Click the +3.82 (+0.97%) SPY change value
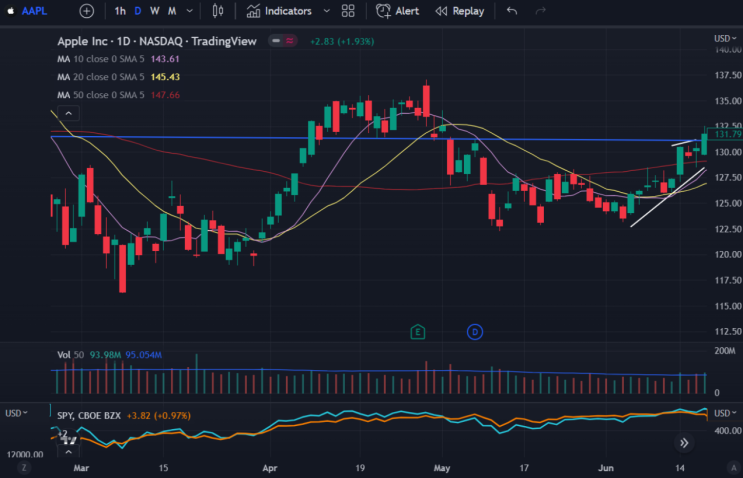743x478 pixels. pyautogui.click(x=158, y=415)
